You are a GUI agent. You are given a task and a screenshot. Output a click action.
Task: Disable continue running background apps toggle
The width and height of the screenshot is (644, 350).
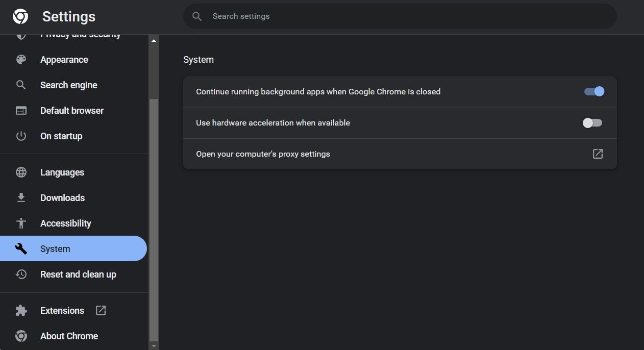[x=593, y=92]
